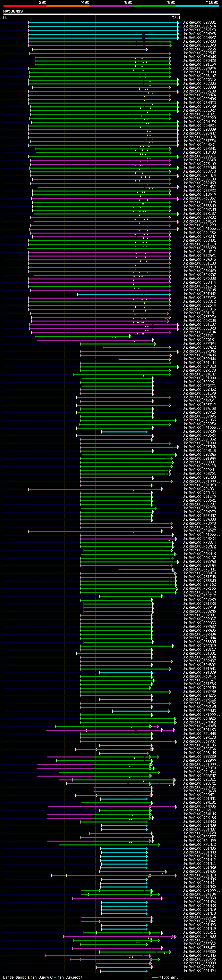Click hit label UniRef100_B4FAQ8

click(x=199, y=936)
